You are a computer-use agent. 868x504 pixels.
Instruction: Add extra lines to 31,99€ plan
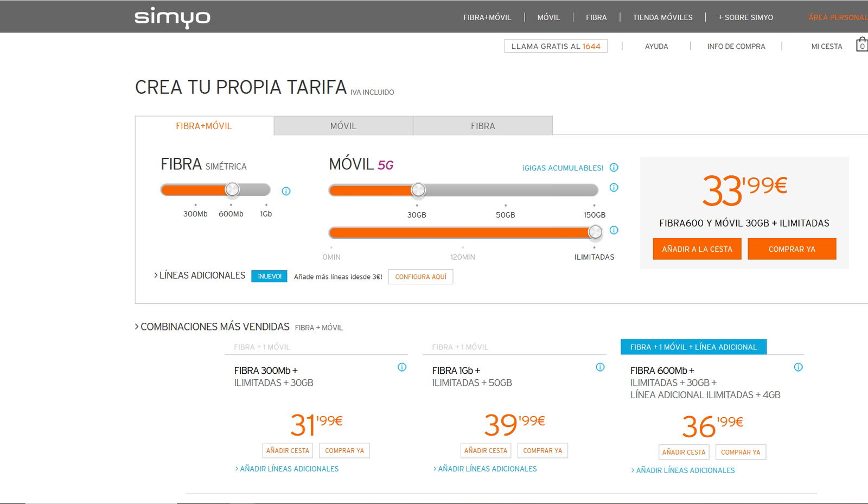(286, 469)
